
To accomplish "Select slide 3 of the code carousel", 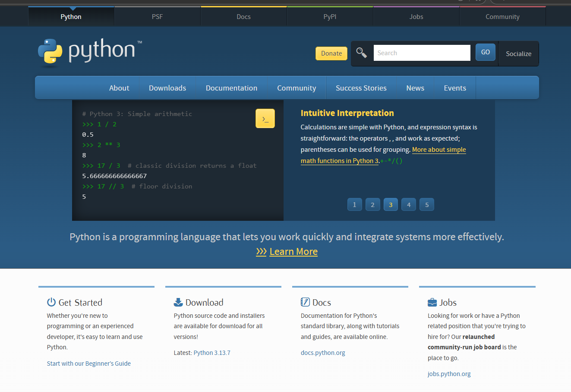I will tap(391, 204).
